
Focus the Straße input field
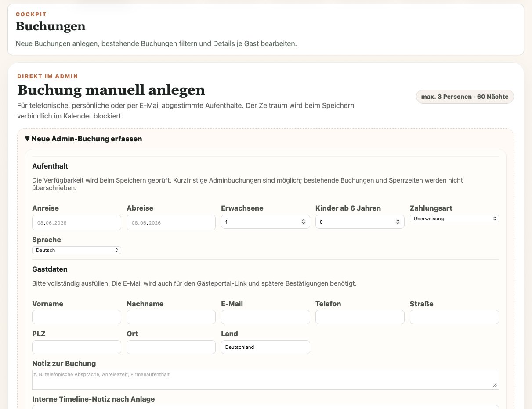coord(454,317)
